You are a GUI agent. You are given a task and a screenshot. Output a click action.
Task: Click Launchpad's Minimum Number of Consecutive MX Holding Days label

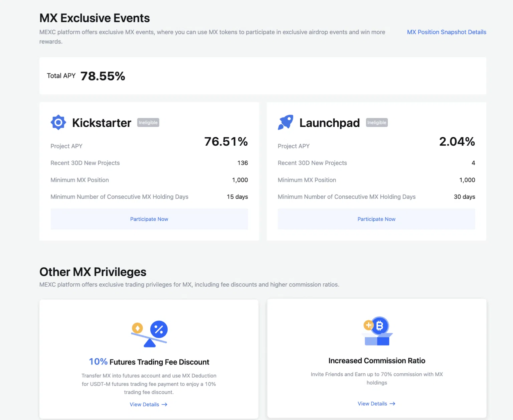(347, 197)
